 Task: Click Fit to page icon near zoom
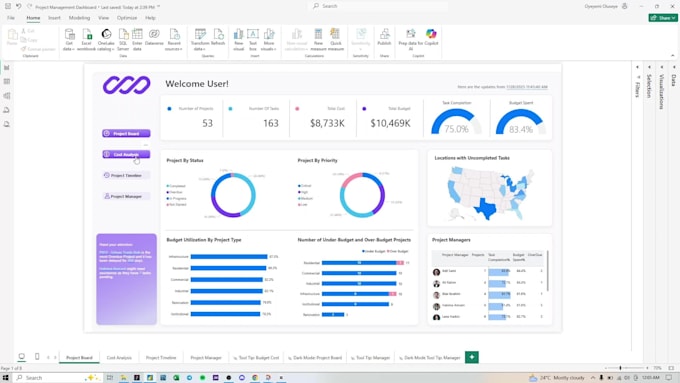tap(671, 368)
